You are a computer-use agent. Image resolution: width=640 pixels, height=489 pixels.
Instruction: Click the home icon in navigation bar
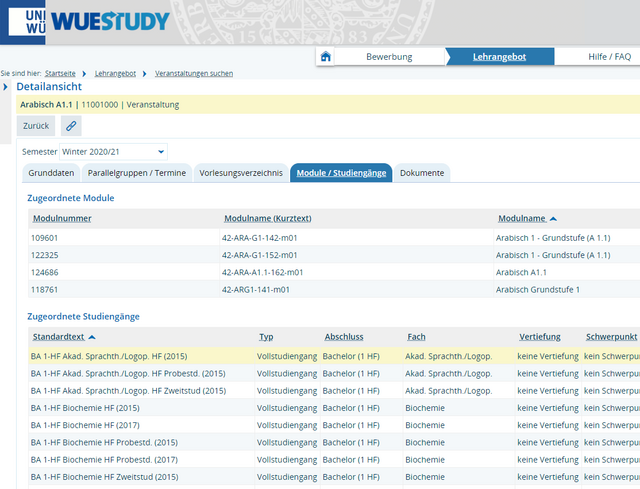tap(326, 57)
